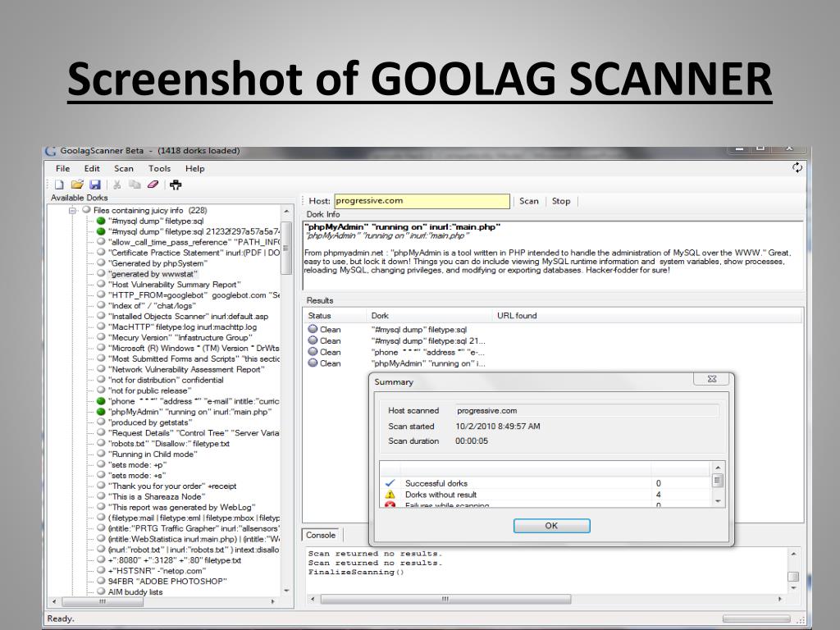
Task: Click the grey circle beside Files containing juicy info
Action: tap(86, 210)
